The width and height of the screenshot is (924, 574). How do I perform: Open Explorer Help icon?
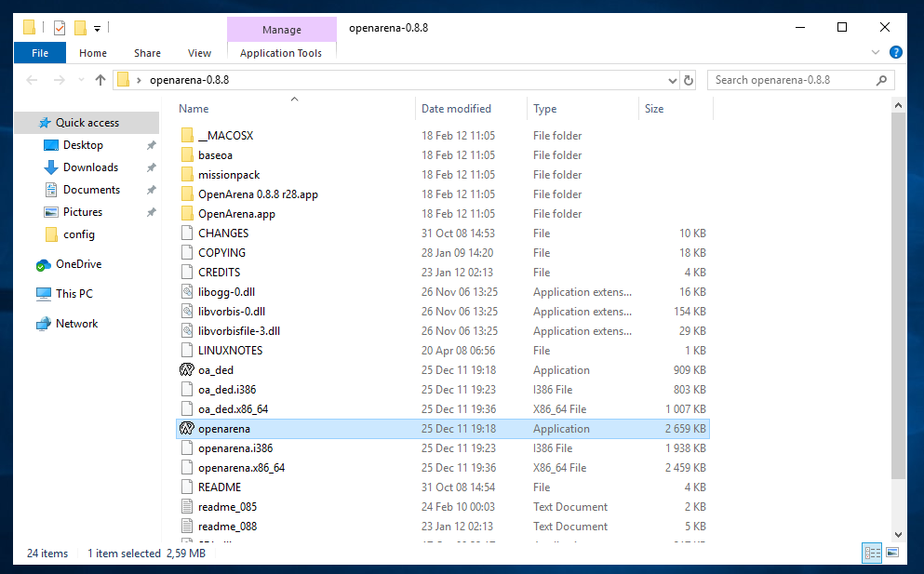click(x=896, y=52)
